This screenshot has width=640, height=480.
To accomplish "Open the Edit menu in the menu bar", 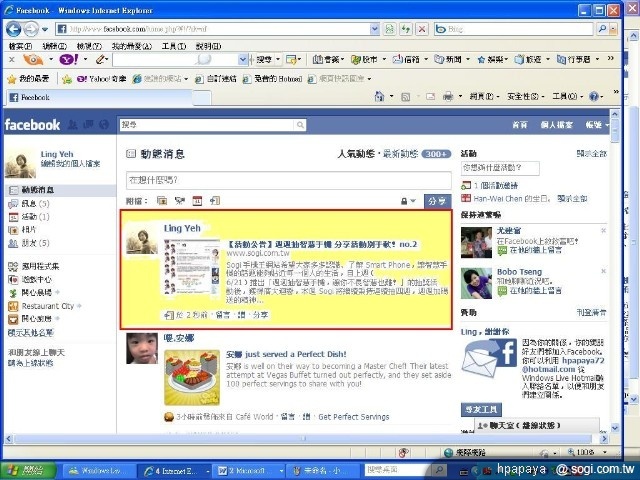I will [55, 46].
